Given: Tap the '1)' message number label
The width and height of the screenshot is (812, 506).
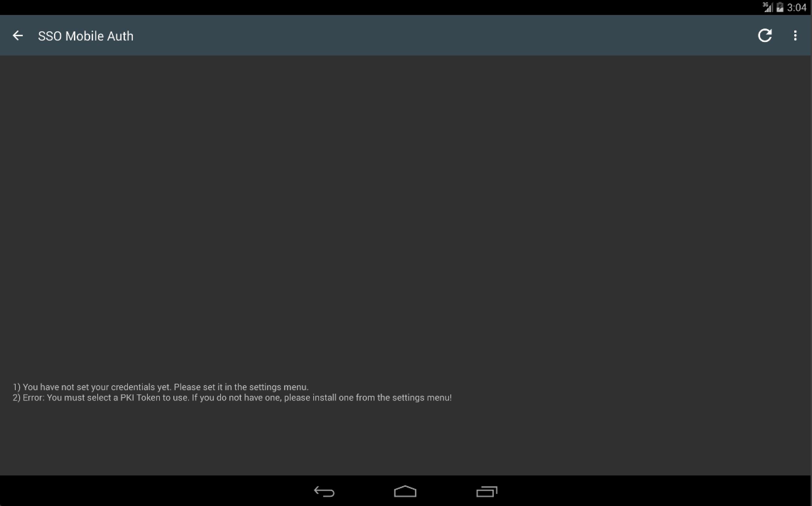Looking at the screenshot, I should [17, 387].
